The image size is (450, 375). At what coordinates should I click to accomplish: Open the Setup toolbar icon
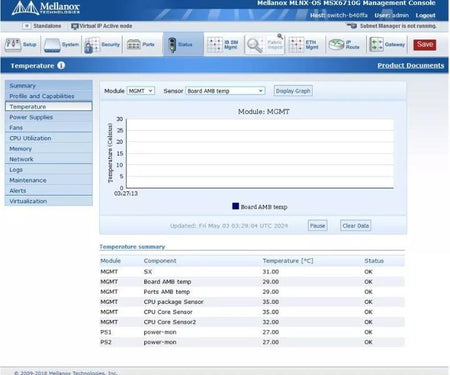pyautogui.click(x=13, y=45)
